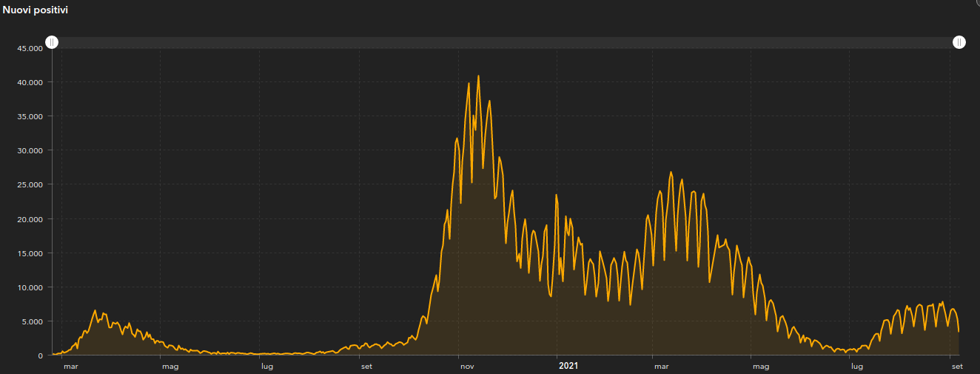Click the highest peak of the November curve
Image resolution: width=980 pixels, height=374 pixels.
[478, 76]
